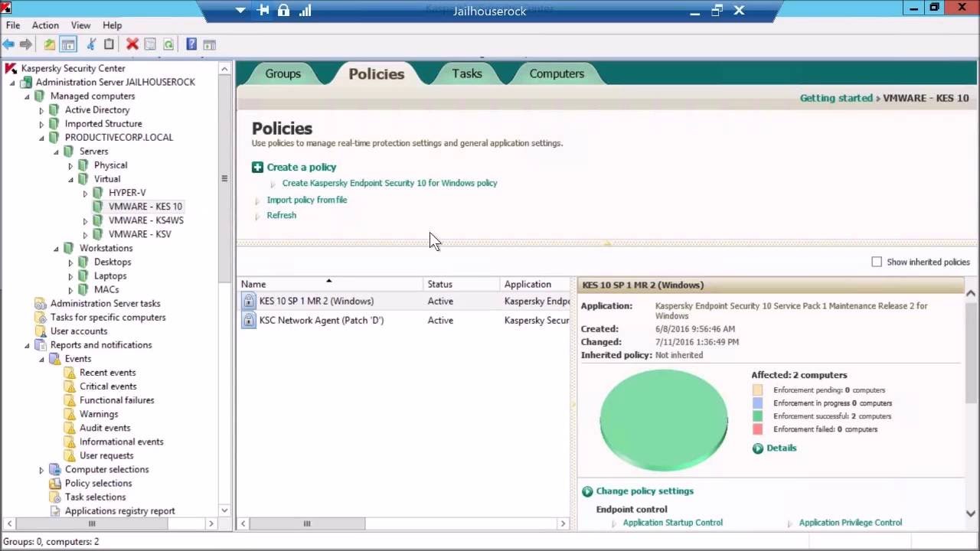Click the console tree down scroll arrow
980x551 pixels.
click(x=224, y=510)
